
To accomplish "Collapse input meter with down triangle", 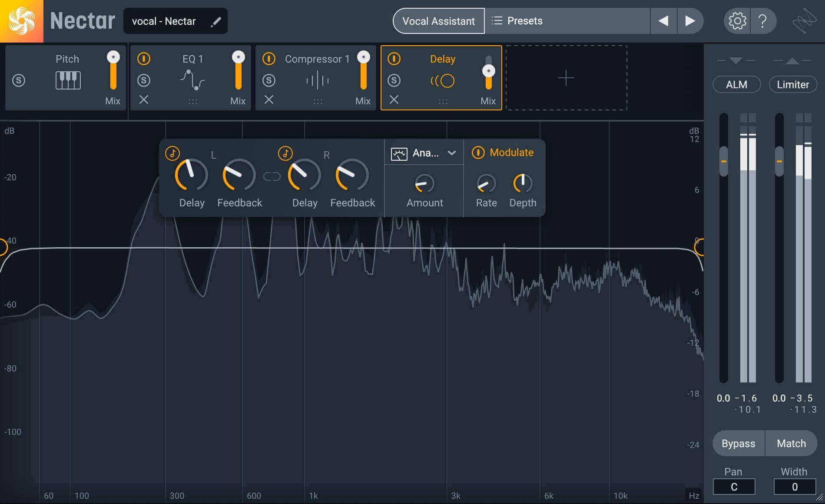I will [x=736, y=60].
